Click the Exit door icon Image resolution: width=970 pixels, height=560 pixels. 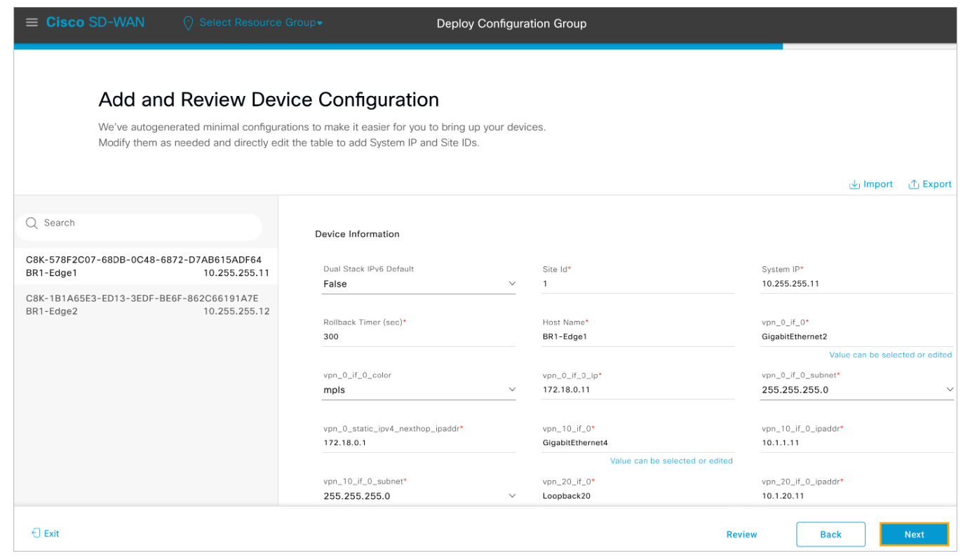[x=36, y=533]
